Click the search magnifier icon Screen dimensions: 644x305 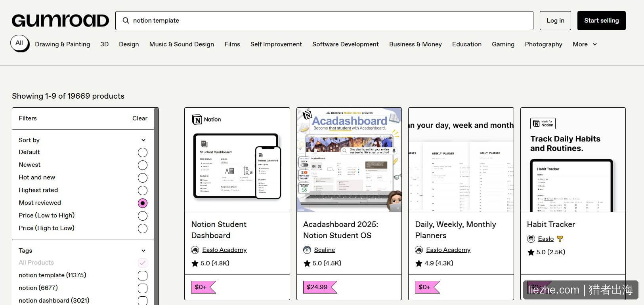coord(126,21)
